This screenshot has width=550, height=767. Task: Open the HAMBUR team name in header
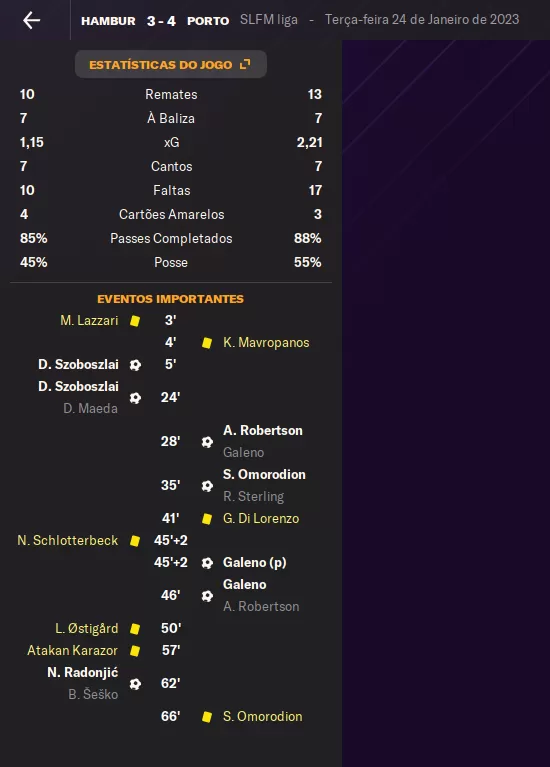(108, 21)
